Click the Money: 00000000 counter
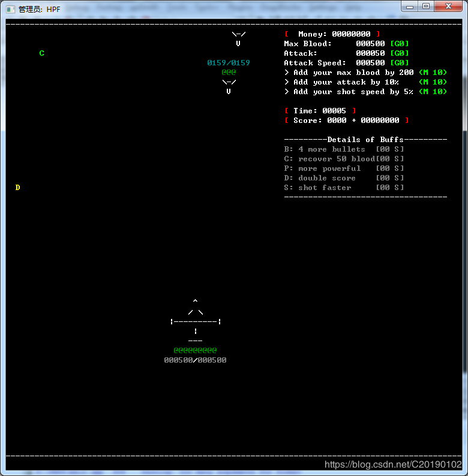The width and height of the screenshot is (468, 476). 332,34
